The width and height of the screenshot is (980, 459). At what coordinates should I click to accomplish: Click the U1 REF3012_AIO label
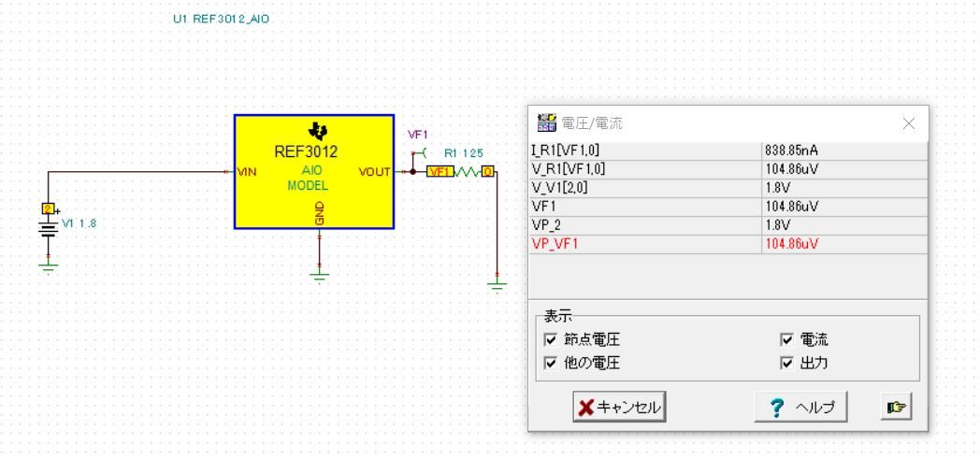(x=222, y=20)
